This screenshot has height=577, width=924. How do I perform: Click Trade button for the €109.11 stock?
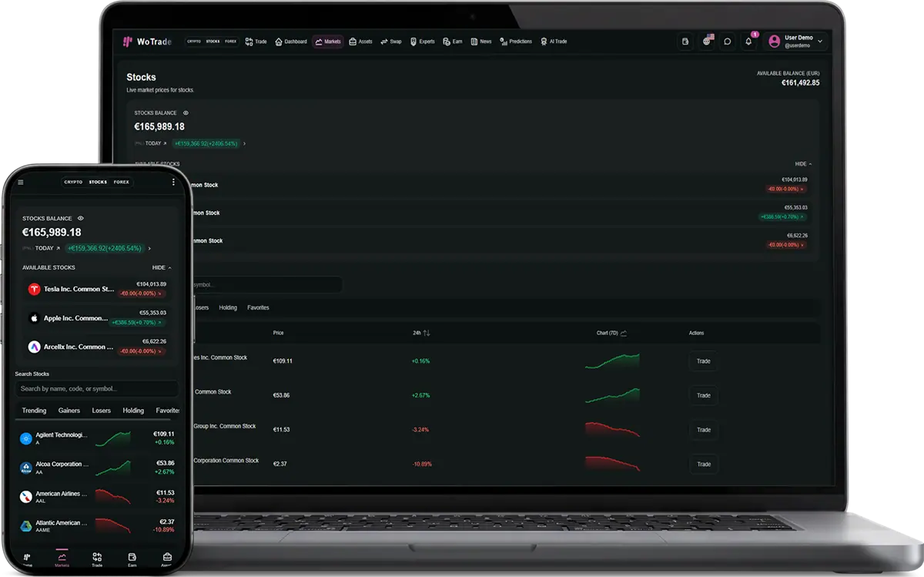(704, 361)
